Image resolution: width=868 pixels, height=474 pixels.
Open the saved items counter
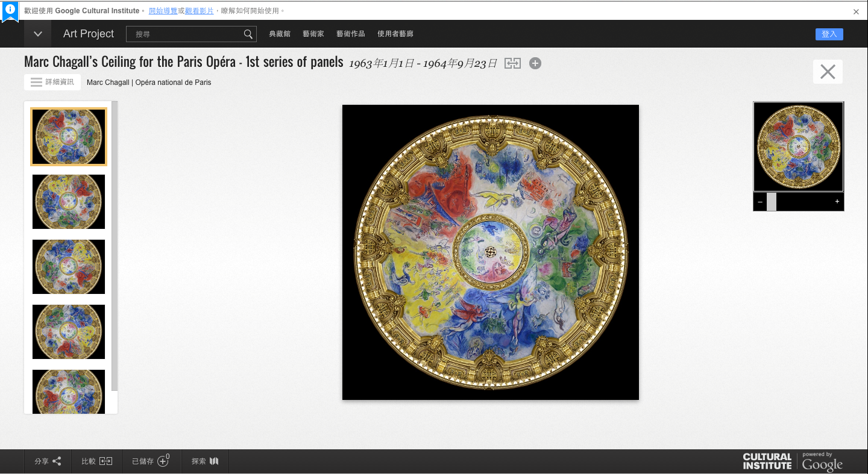151,461
